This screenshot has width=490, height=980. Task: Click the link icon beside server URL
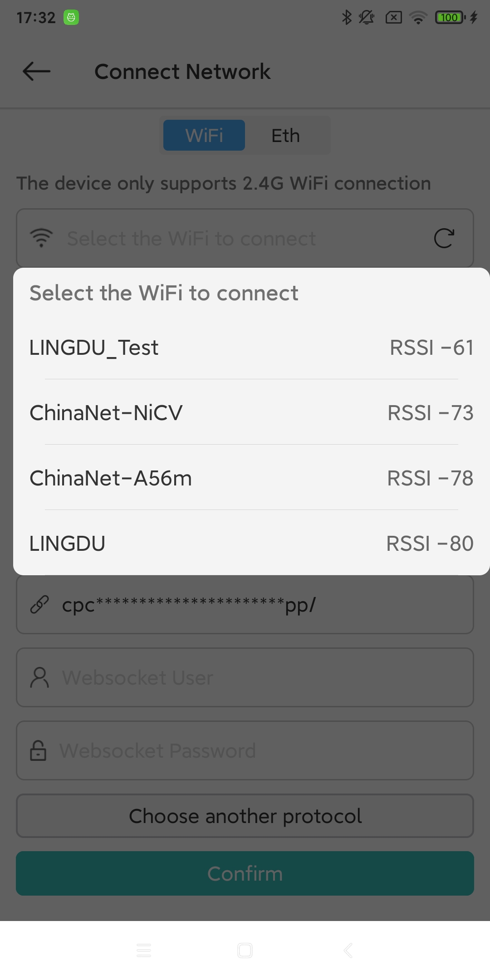coord(39,605)
